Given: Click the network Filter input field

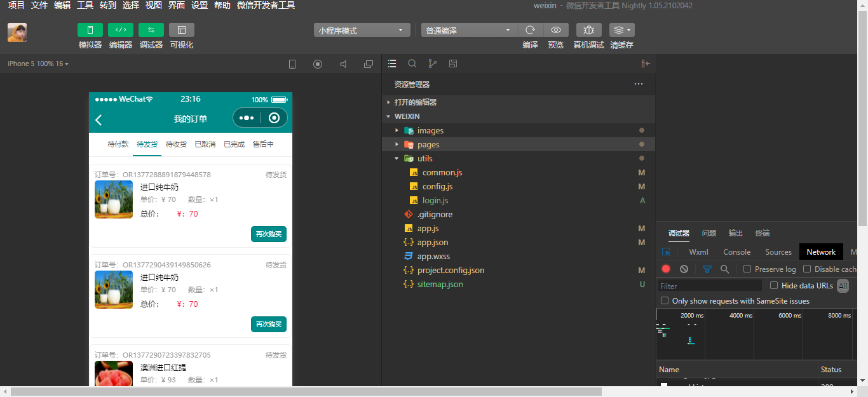Looking at the screenshot, I should [709, 286].
